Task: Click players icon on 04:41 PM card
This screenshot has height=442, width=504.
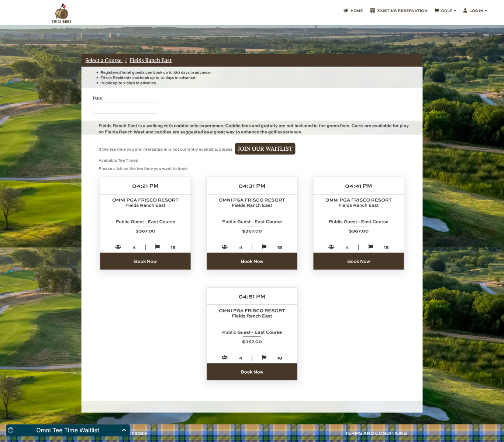Action: 331,247
